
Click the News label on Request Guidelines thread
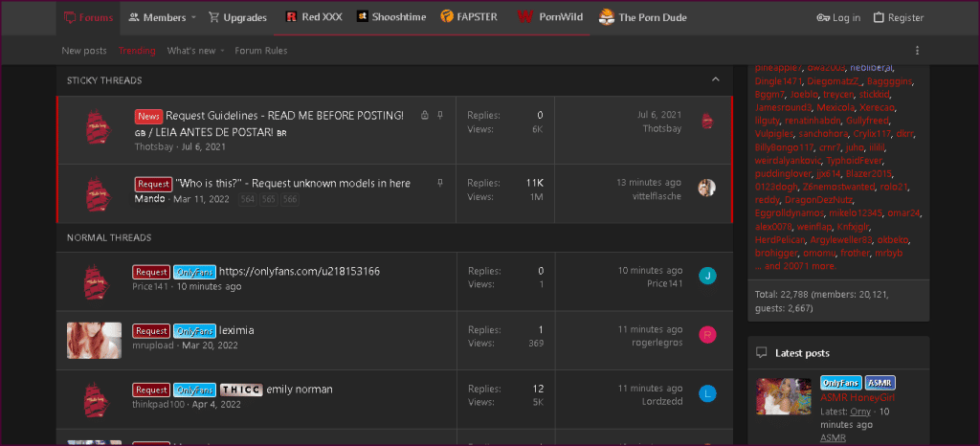coord(148,116)
